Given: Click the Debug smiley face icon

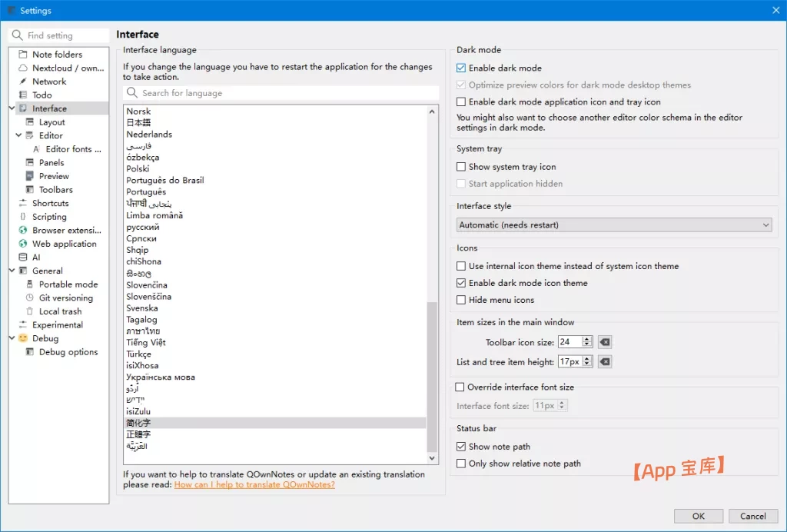Looking at the screenshot, I should (23, 338).
